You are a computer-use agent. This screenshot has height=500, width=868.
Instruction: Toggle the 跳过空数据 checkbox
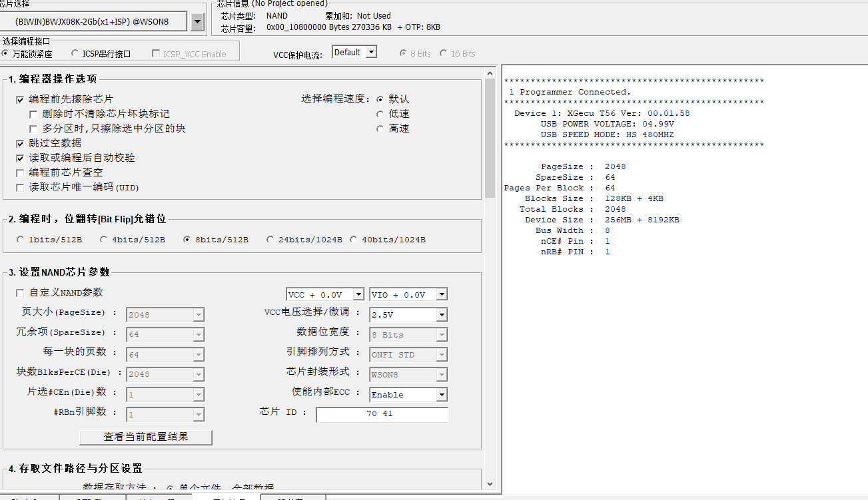pyautogui.click(x=20, y=143)
